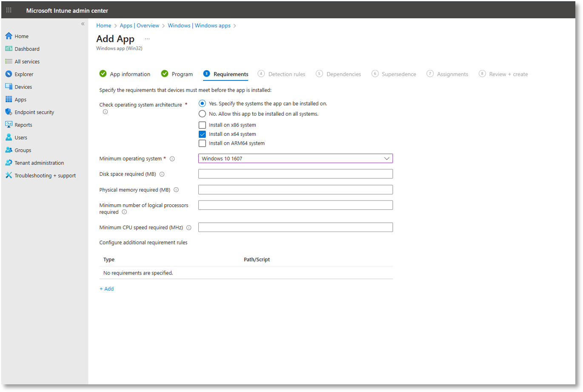
Task: Click the step 3 circle for Requirements
Action: [206, 74]
